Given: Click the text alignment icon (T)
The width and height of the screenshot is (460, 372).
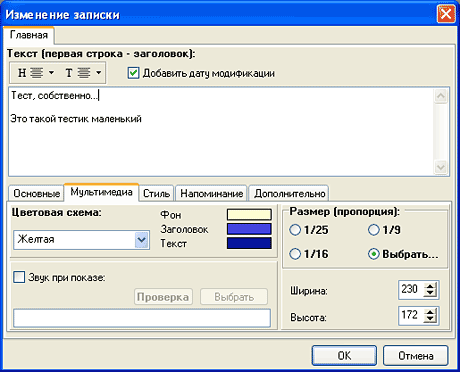Looking at the screenshot, I should (78, 72).
